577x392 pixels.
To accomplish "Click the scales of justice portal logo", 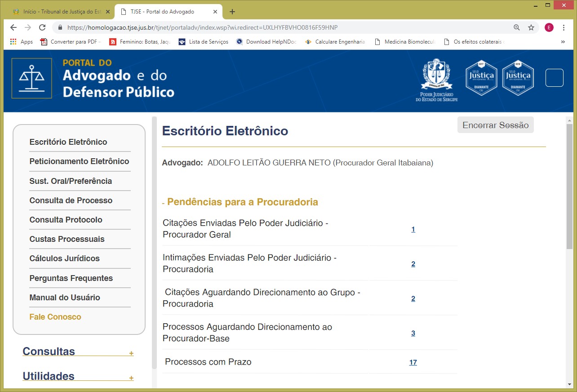I will [x=31, y=78].
